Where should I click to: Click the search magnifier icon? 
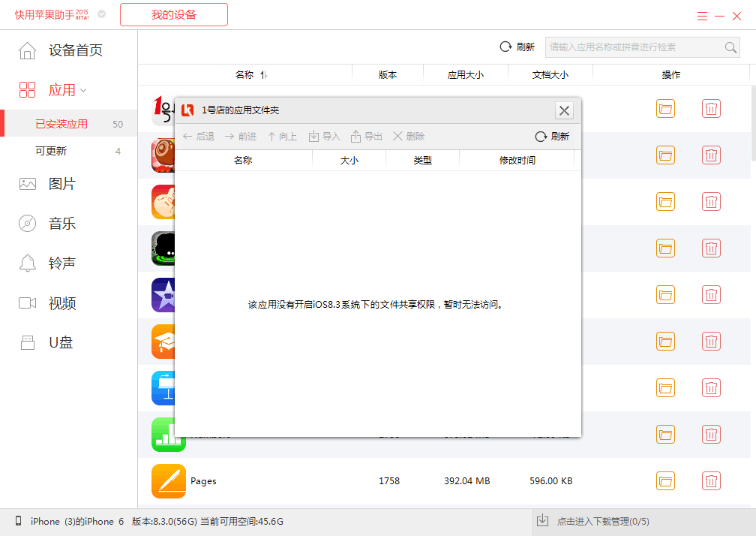click(731, 47)
